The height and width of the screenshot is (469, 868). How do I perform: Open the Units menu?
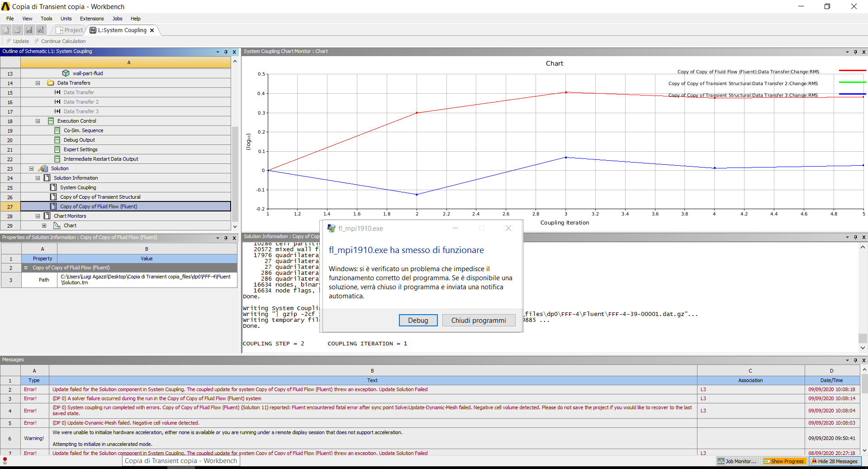point(66,19)
